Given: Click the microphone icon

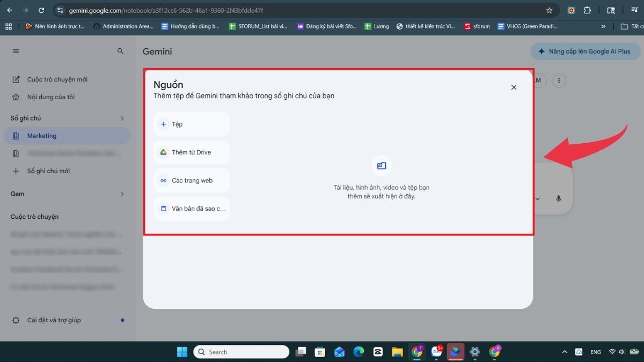Looking at the screenshot, I should tap(558, 198).
